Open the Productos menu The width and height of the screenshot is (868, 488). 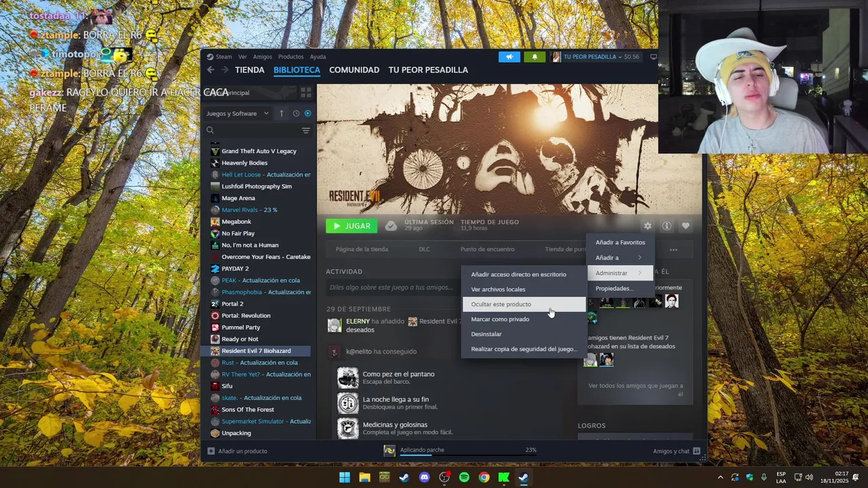291,57
